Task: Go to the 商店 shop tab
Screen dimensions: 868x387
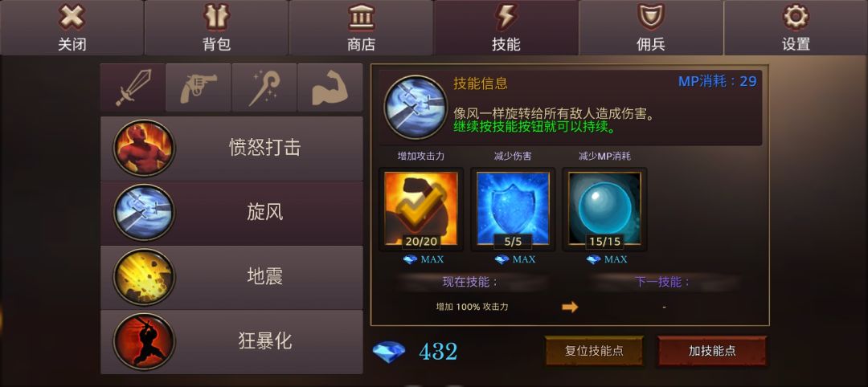Action: pyautogui.click(x=362, y=27)
